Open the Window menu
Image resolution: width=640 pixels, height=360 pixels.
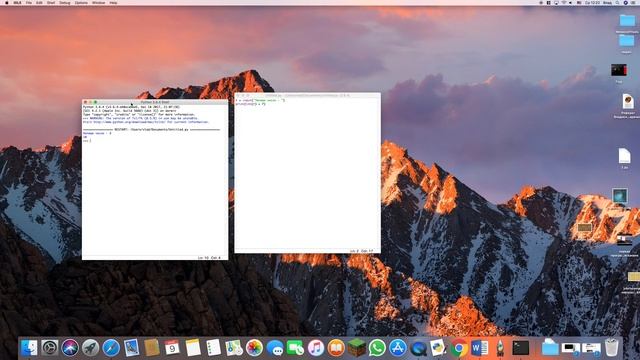(98, 2)
